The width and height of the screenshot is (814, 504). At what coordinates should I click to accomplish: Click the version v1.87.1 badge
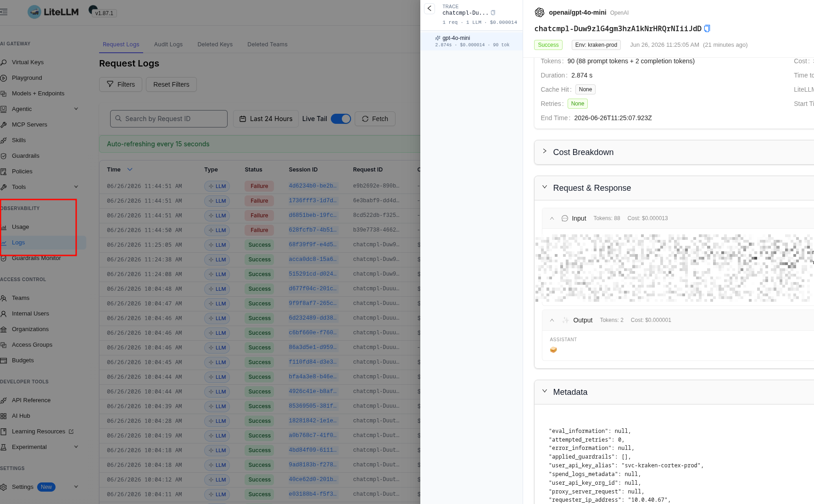click(104, 13)
